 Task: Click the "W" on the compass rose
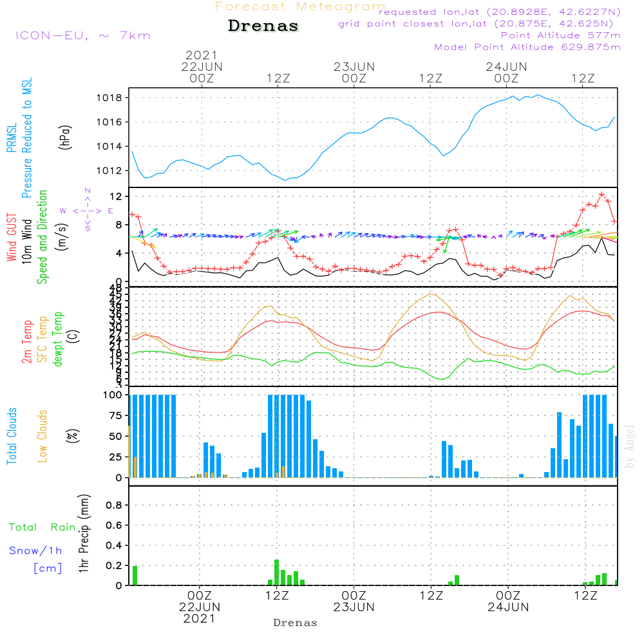(63, 211)
